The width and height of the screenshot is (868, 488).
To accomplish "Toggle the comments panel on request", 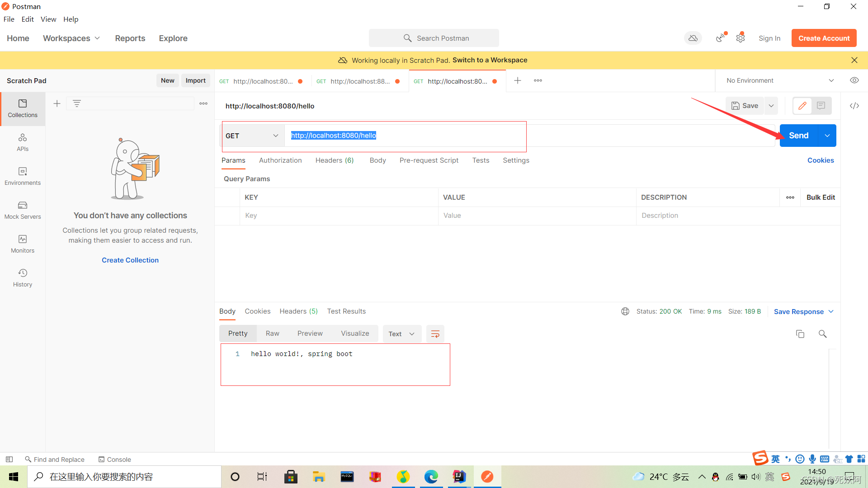I will pos(822,105).
